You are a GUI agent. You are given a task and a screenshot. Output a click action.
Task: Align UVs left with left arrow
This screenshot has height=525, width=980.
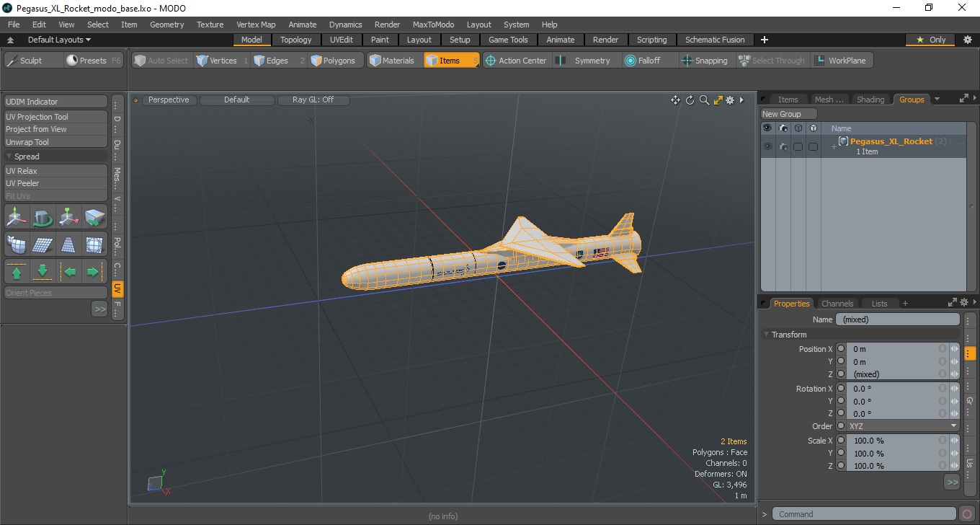pyautogui.click(x=69, y=272)
